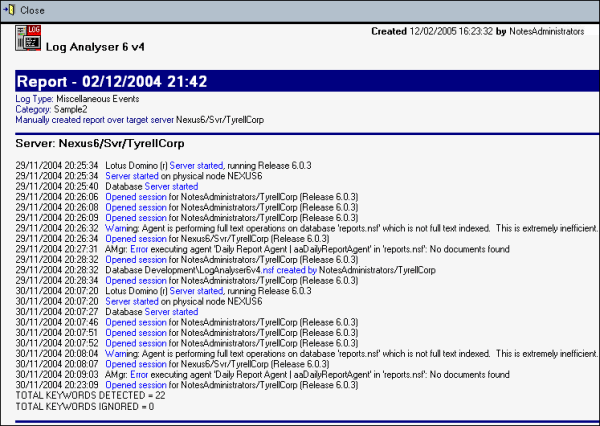Viewport: 600px width, 426px height.
Task: Click Server started in 29/11/2004 20:25:34 Lotus Domino line
Action: 196,166
